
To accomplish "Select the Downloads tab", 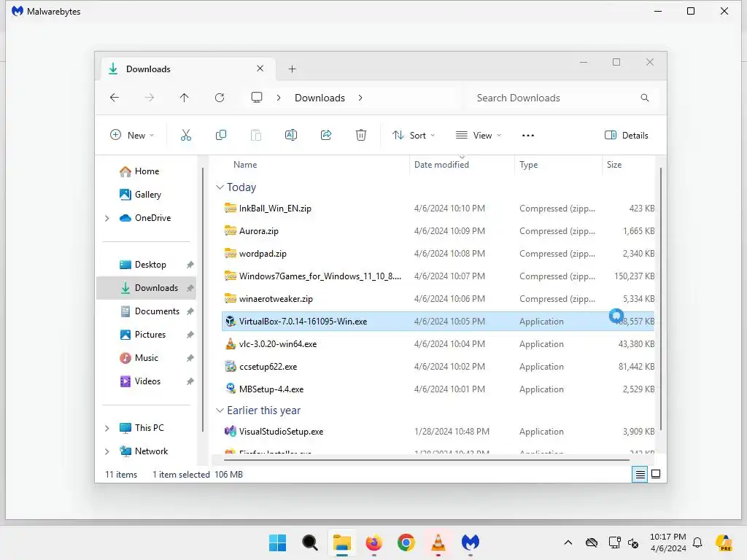I will tap(188, 69).
